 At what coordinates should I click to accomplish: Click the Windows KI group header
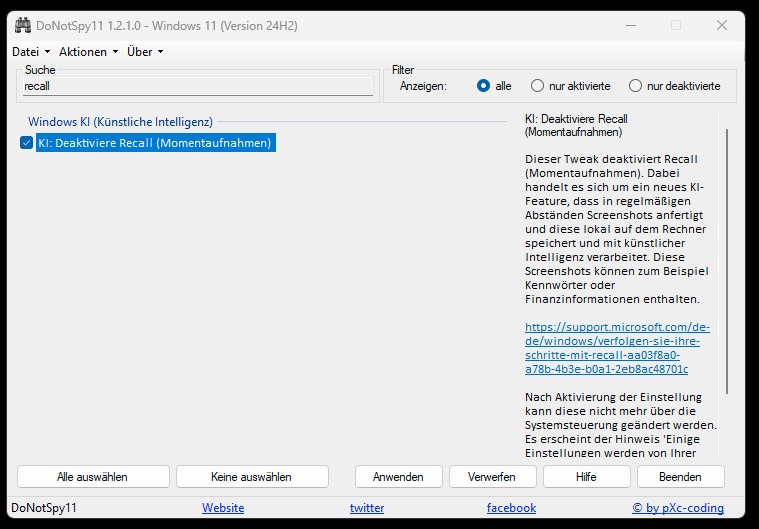pyautogui.click(x=120, y=121)
